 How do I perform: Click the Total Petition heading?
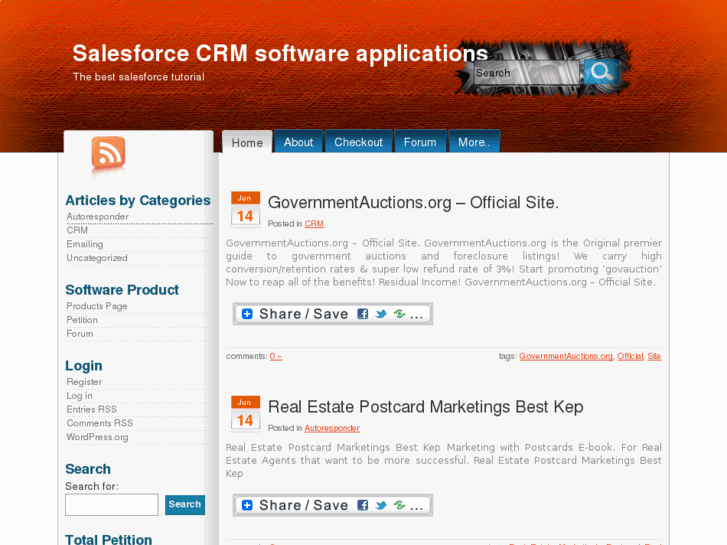click(108, 539)
